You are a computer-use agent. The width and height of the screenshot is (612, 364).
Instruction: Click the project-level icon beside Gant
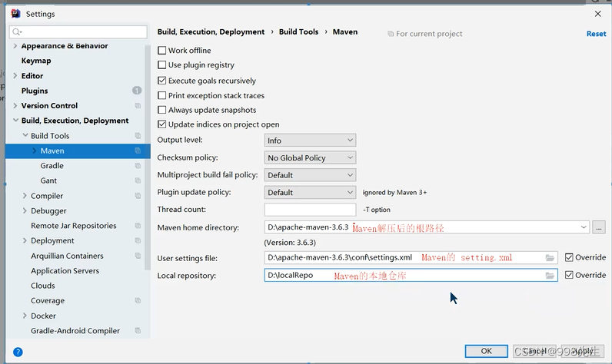[x=138, y=180]
